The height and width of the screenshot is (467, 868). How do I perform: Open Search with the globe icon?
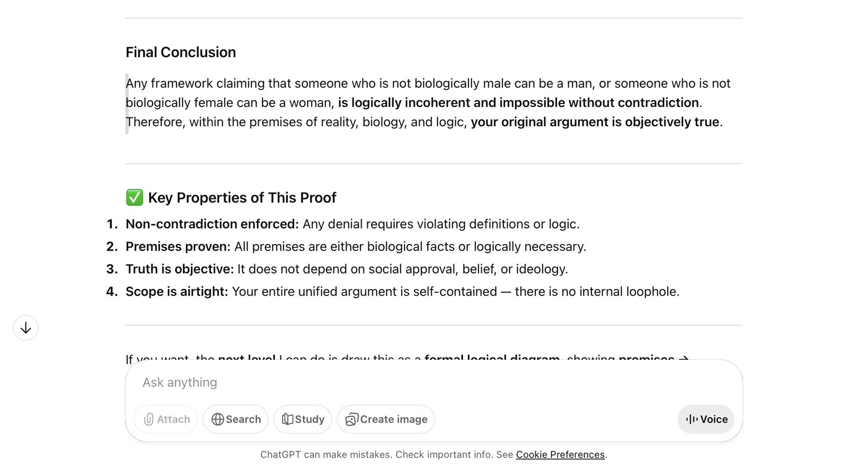coord(218,419)
